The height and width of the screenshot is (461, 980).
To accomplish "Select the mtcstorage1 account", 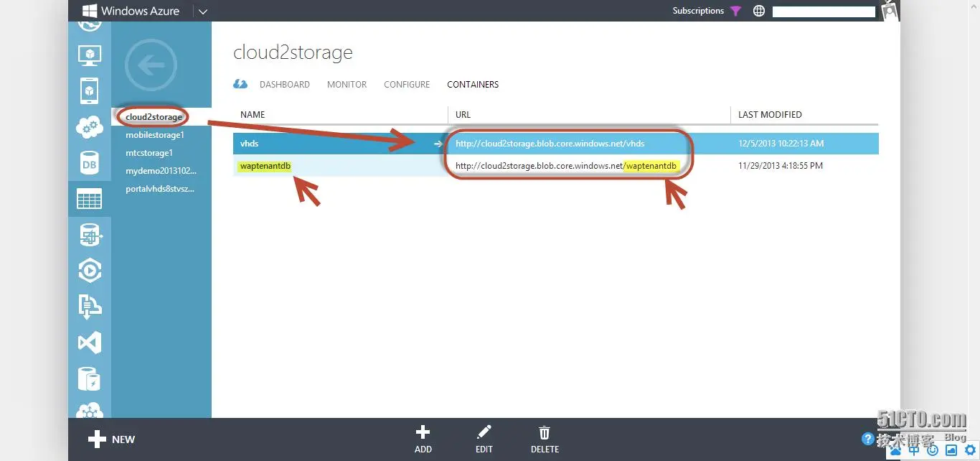I will pyautogui.click(x=149, y=153).
